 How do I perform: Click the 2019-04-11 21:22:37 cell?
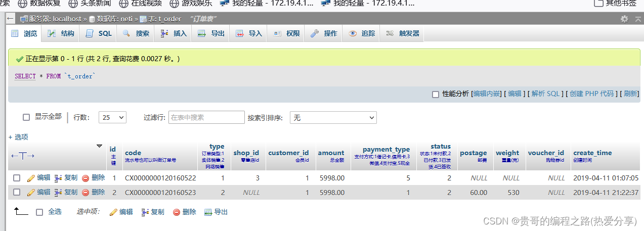point(606,193)
